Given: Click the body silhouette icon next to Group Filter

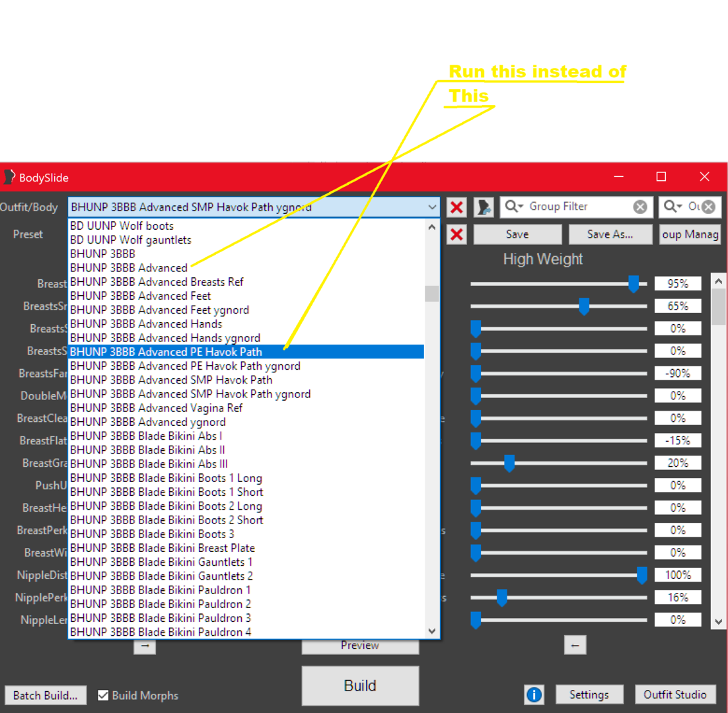Looking at the screenshot, I should pos(484,207).
